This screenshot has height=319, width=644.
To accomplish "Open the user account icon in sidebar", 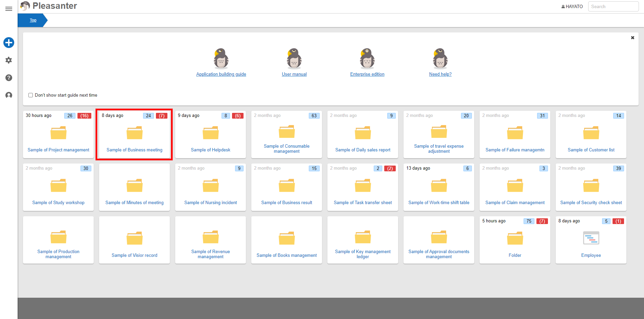I will [9, 95].
